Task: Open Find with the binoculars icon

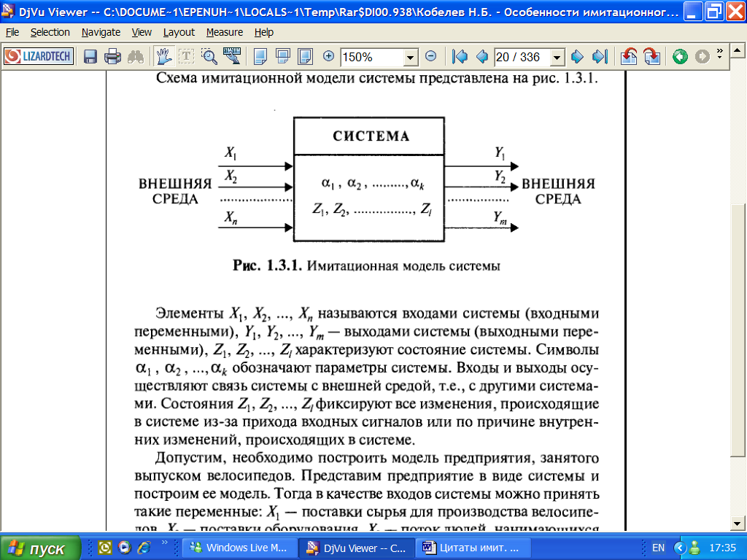Action: click(x=136, y=57)
